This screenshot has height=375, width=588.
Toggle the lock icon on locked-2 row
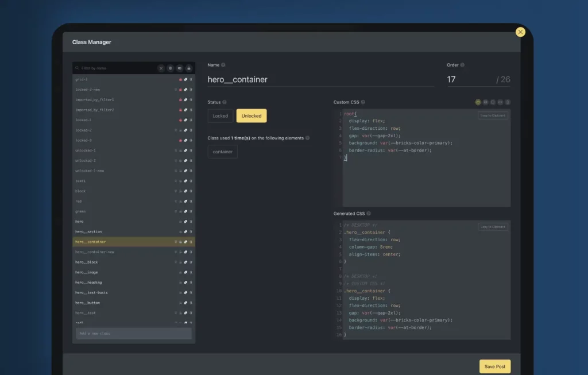(x=180, y=130)
